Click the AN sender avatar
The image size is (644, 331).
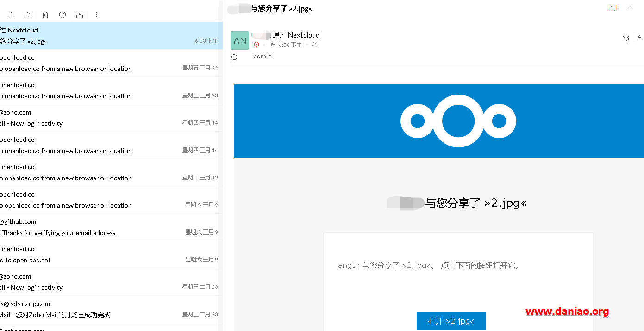tap(240, 40)
